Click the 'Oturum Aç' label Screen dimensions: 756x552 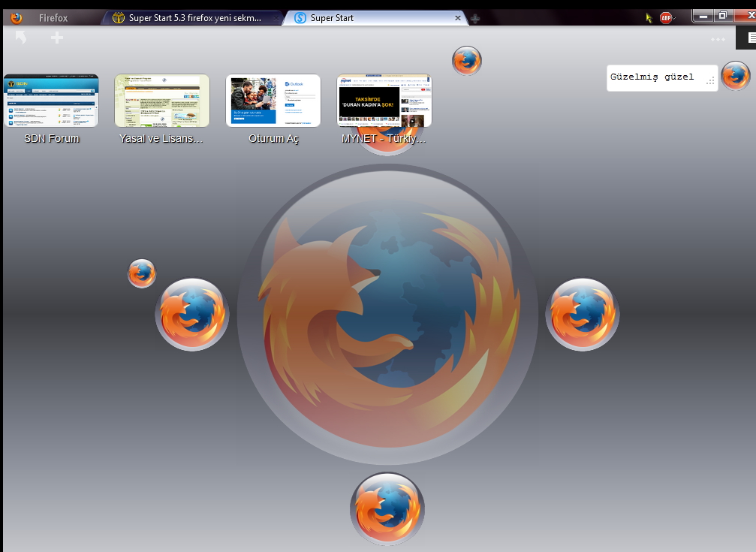[x=273, y=139]
